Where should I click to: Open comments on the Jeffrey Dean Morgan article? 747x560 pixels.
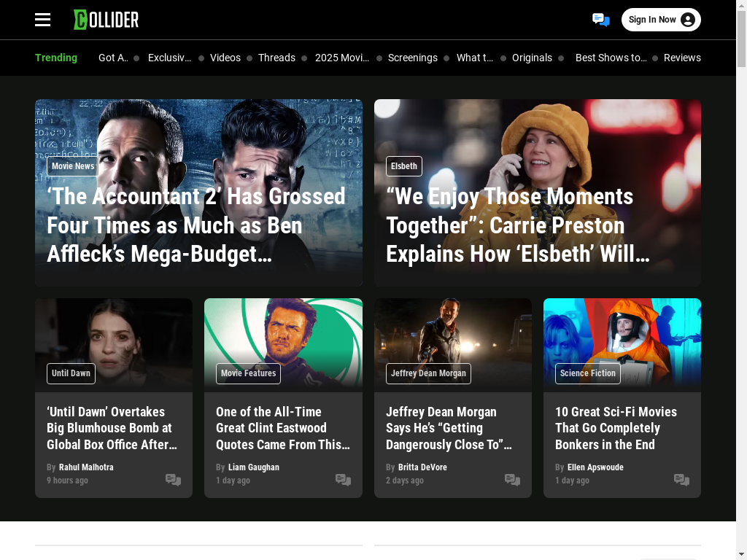512,480
